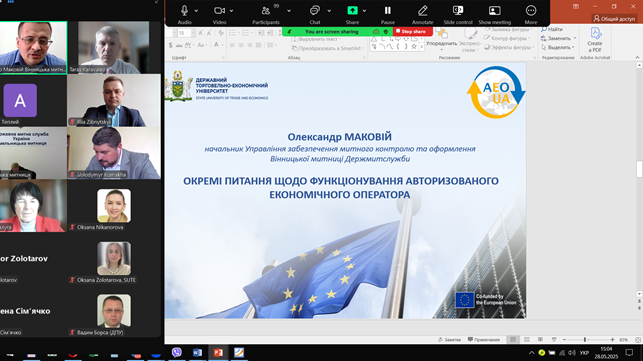Image resolution: width=643 pixels, height=361 pixels.
Task: Open Slide control in Zoom toolbar
Action: point(458,11)
